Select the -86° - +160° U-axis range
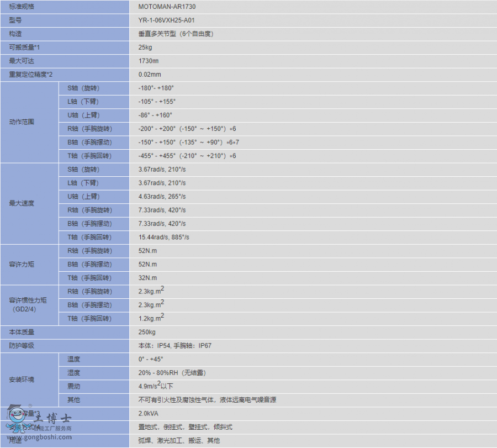This screenshot has height=448, width=497. 155,115
